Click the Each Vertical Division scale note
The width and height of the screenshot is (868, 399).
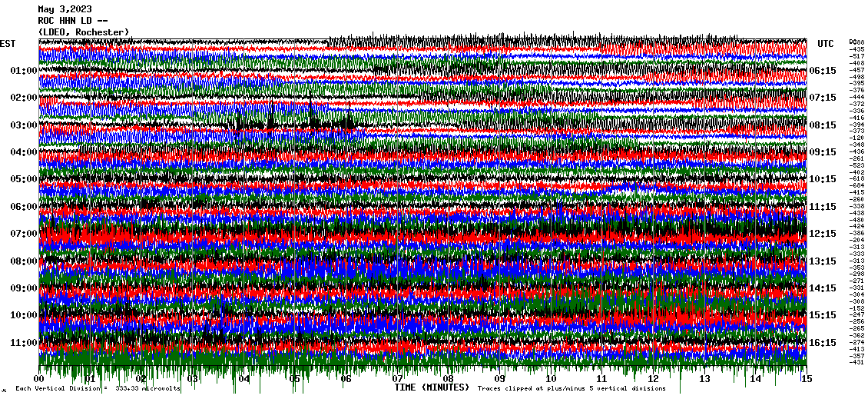click(98, 389)
